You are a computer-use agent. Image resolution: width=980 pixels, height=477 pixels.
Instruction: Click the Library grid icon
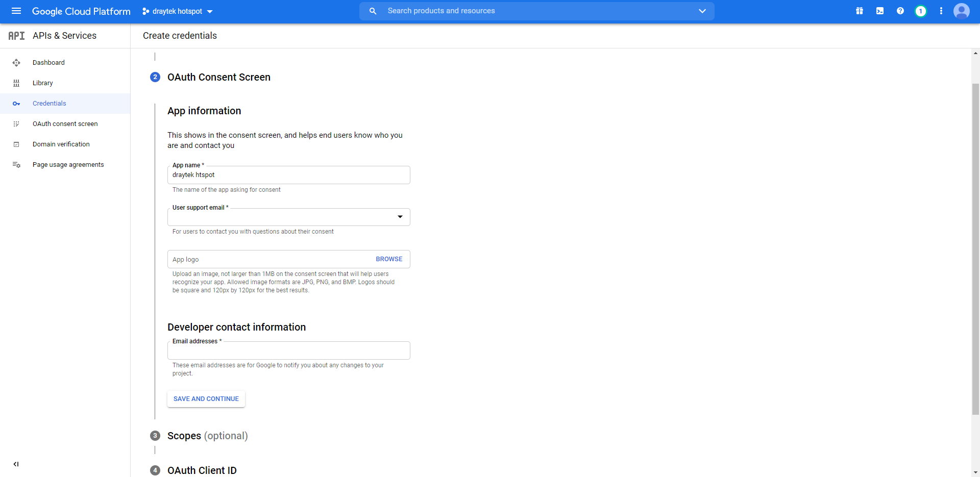coord(16,83)
